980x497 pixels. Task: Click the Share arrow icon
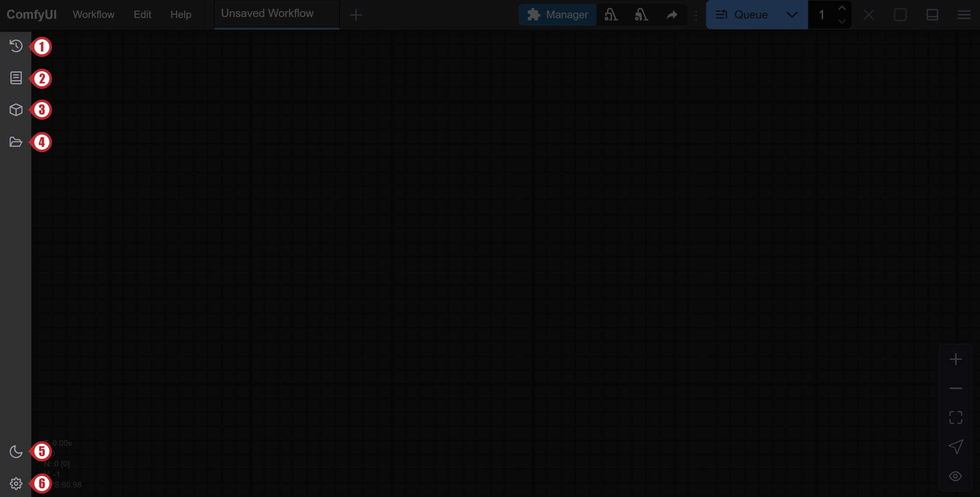[672, 14]
